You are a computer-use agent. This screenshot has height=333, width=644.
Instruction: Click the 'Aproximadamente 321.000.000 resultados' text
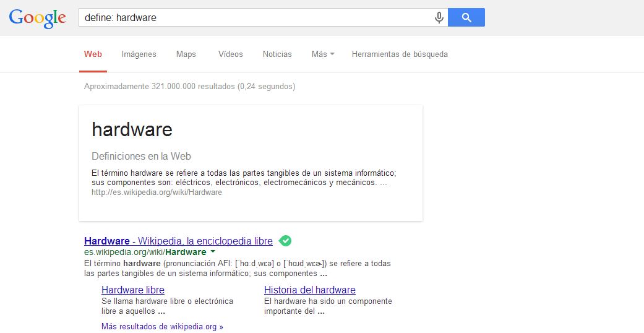pos(189,87)
